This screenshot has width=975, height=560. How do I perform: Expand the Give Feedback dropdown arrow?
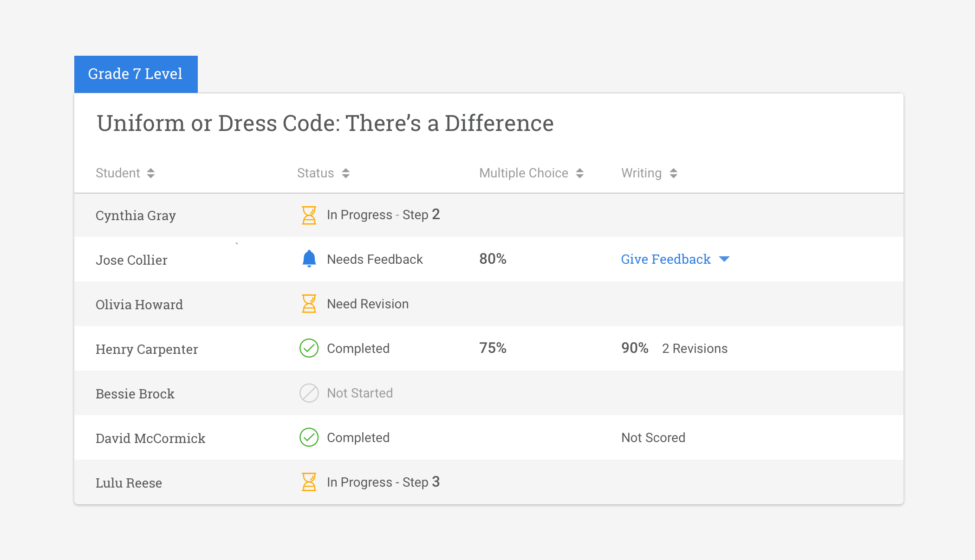(724, 259)
